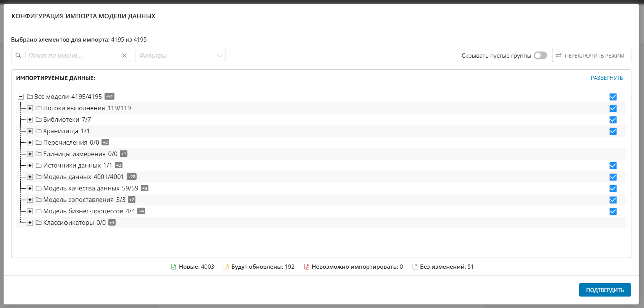
Task: Click the ПОДТВЕРДИТЬ button
Action: pos(605,290)
